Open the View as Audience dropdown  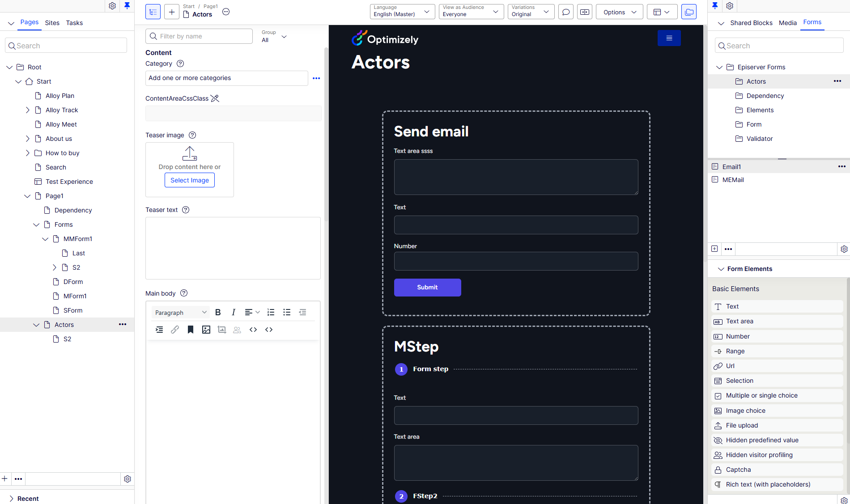point(471,12)
